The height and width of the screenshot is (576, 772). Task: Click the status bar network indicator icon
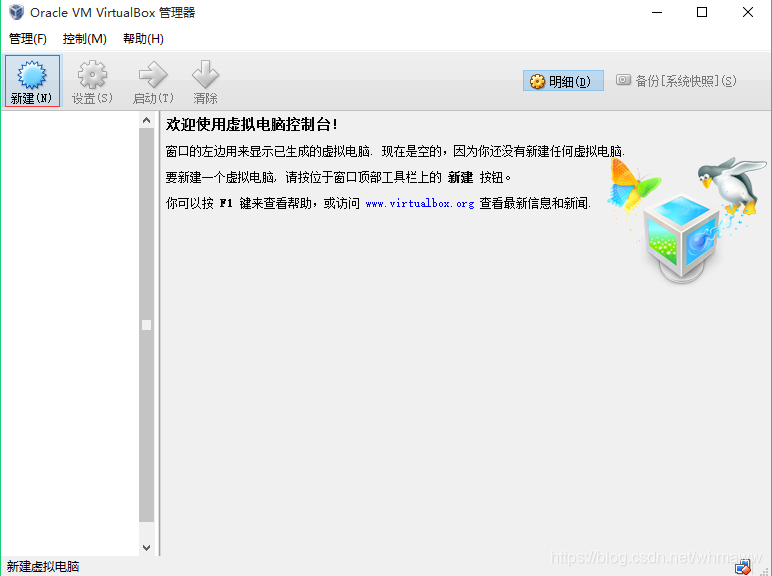pos(743,567)
